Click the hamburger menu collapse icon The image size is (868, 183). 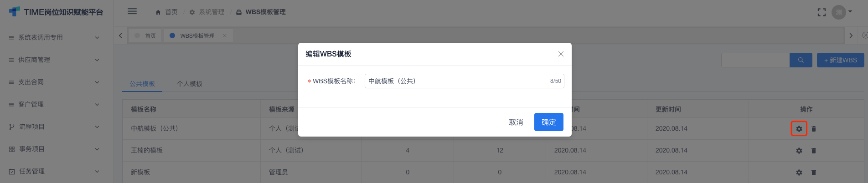pos(132,11)
